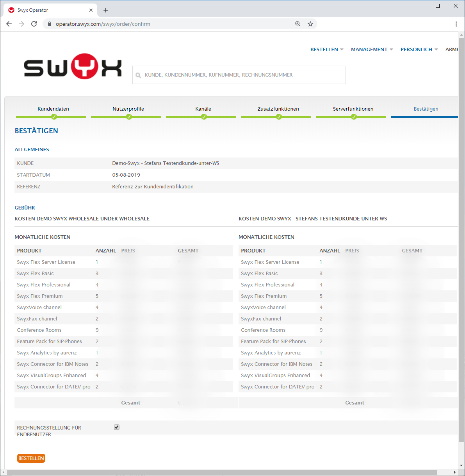The height and width of the screenshot is (476, 465).
Task: Click the orange Bestellen button
Action: 31,458
